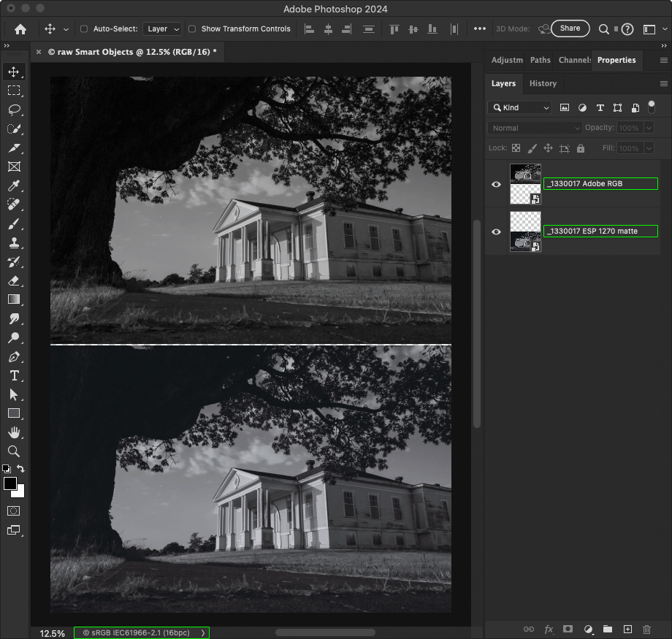The image size is (672, 639).
Task: Open the Auto-Select Layer dropdown
Action: [x=162, y=28]
